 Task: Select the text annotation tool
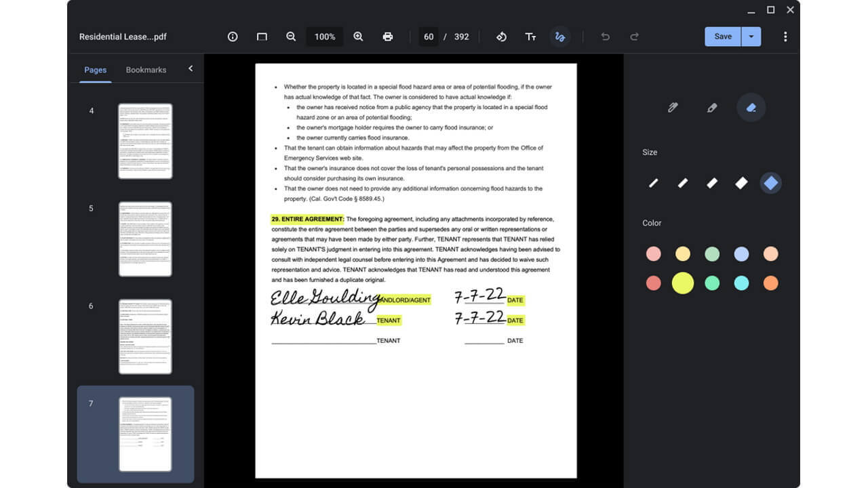(x=531, y=37)
